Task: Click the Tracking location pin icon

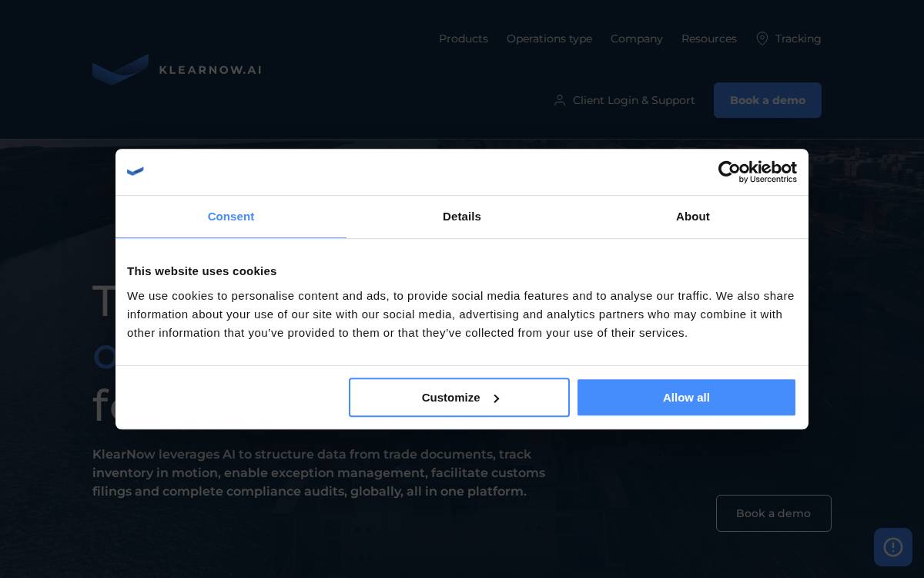Action: [x=762, y=39]
